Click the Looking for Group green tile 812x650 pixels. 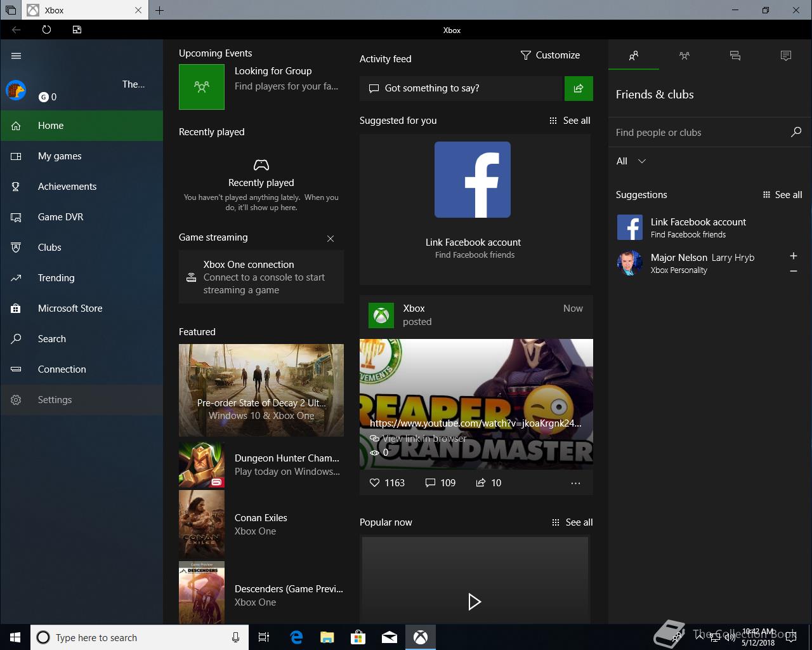coord(202,87)
